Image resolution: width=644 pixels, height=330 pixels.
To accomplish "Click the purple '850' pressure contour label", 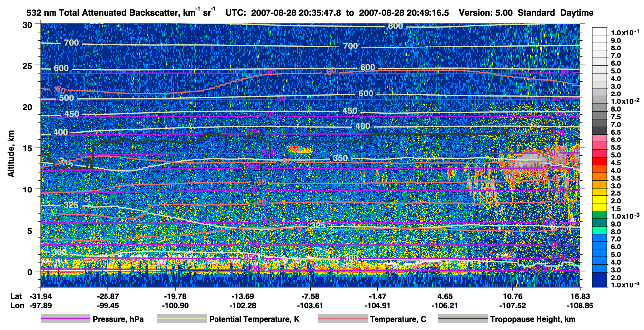I will click(251, 257).
